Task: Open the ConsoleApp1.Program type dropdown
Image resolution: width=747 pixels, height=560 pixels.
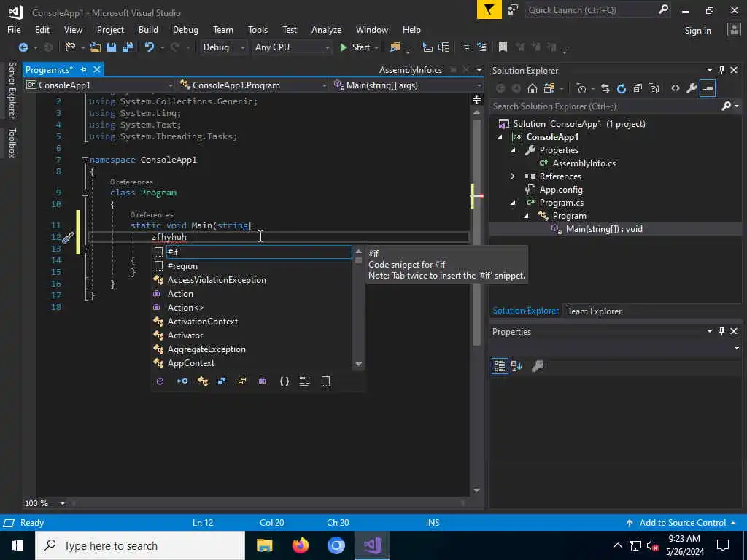Action: 325,85
